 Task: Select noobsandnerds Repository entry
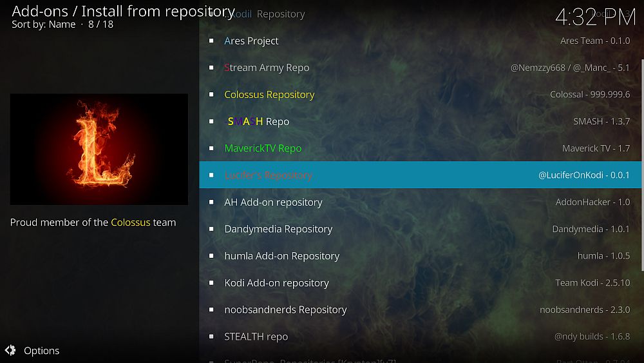point(420,309)
